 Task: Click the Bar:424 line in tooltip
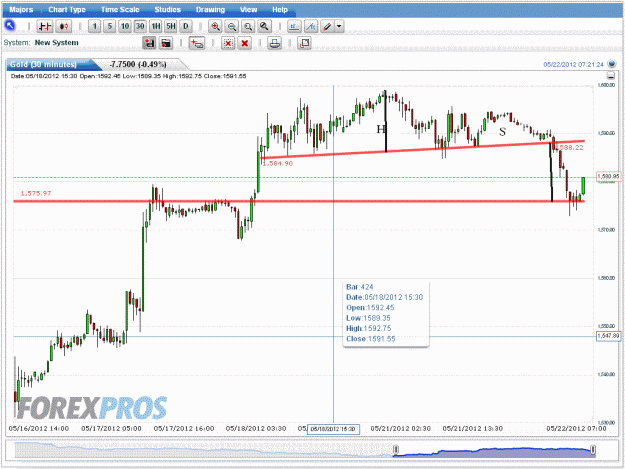click(360, 287)
